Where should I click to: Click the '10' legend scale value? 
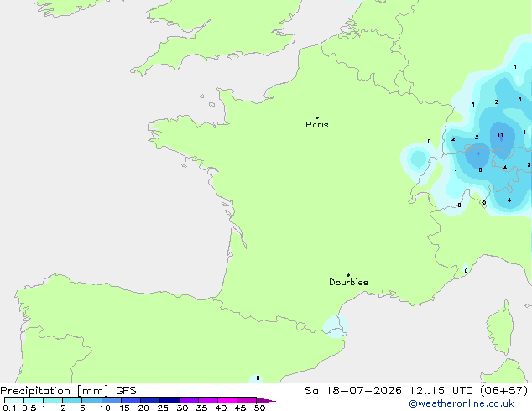coord(105,408)
